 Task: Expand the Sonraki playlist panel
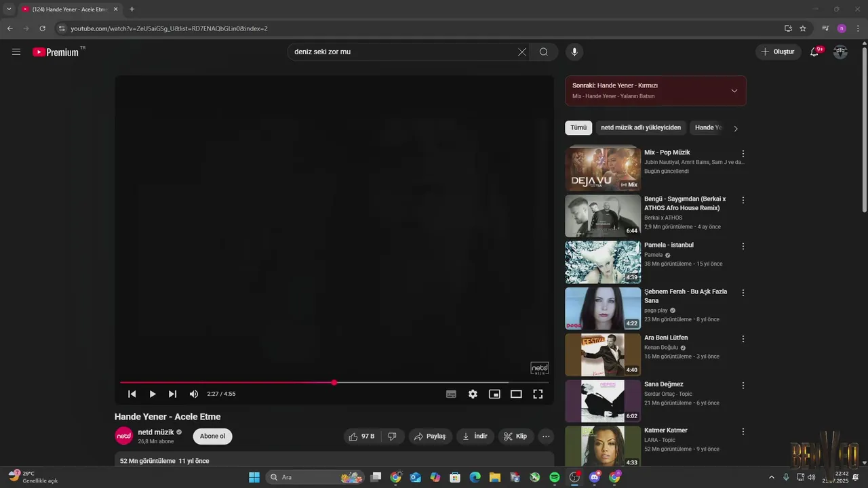pyautogui.click(x=734, y=91)
